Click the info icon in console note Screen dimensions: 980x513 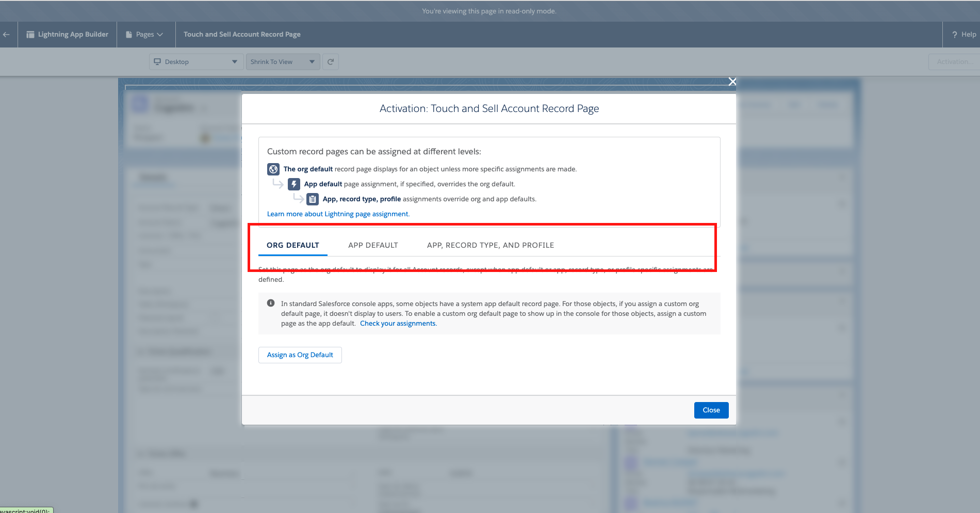[271, 303]
